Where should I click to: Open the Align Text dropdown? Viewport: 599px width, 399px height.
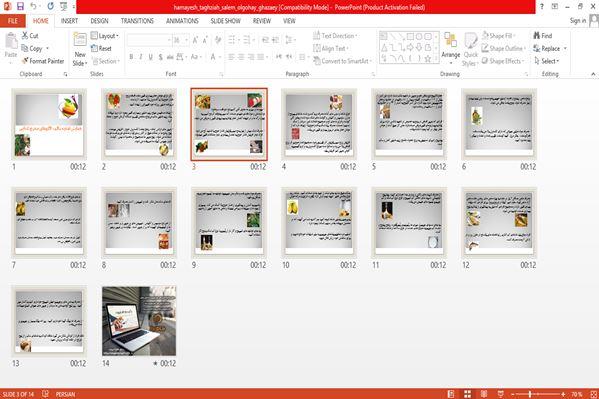[331, 49]
